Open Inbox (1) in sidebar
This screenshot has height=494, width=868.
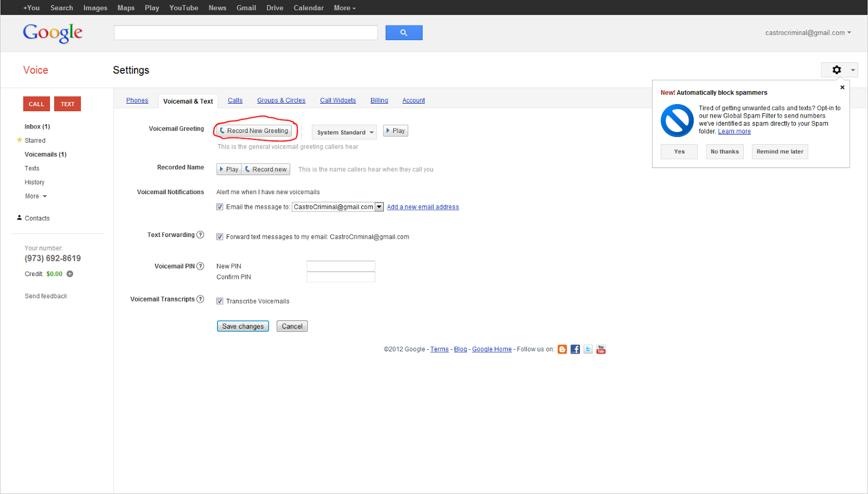click(37, 126)
